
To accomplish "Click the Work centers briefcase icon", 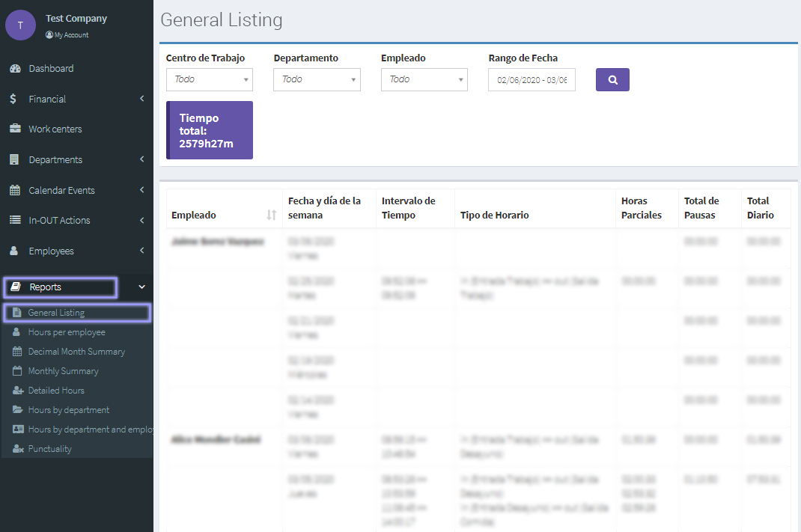I will click(x=15, y=129).
